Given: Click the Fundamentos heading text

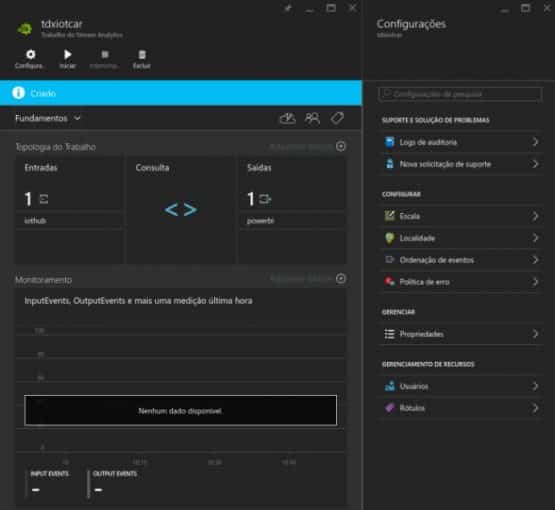Looking at the screenshot, I should (x=41, y=118).
